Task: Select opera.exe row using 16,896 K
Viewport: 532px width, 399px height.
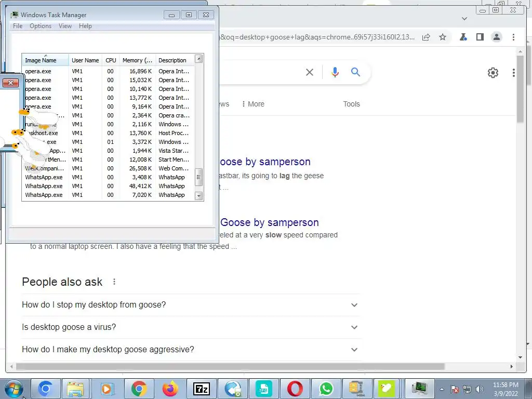Action: [109, 71]
